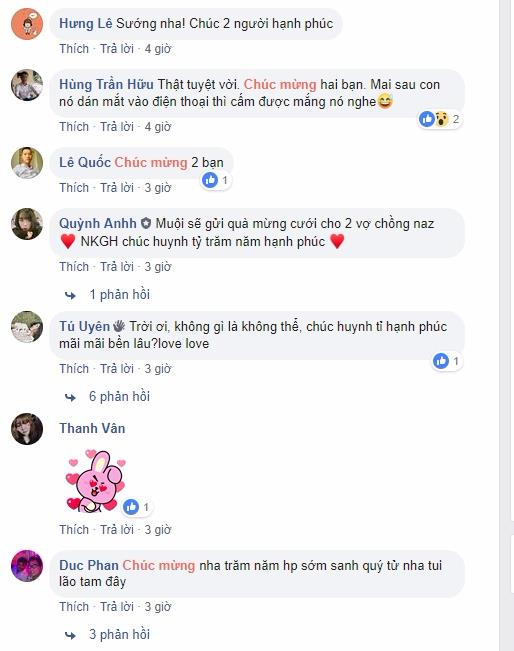Toggle Thích on Duc Phan's comment
This screenshot has width=514, height=651.
click(x=74, y=607)
